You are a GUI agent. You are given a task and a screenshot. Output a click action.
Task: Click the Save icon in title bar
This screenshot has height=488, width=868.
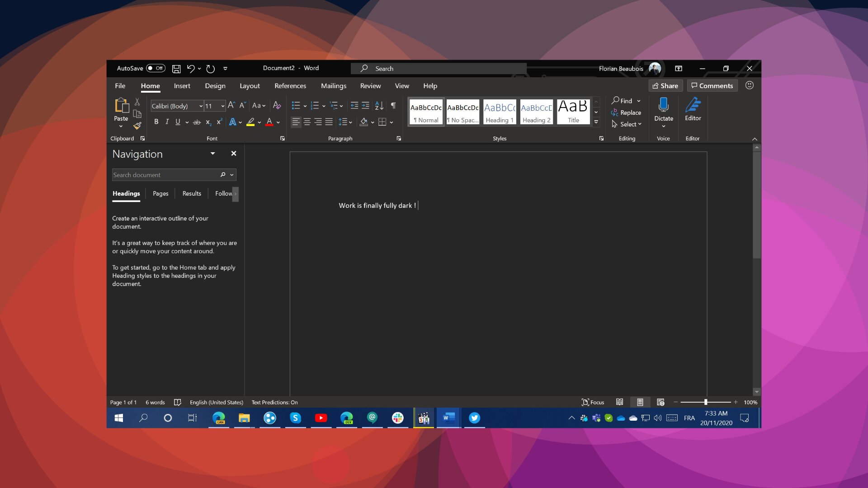click(x=176, y=69)
